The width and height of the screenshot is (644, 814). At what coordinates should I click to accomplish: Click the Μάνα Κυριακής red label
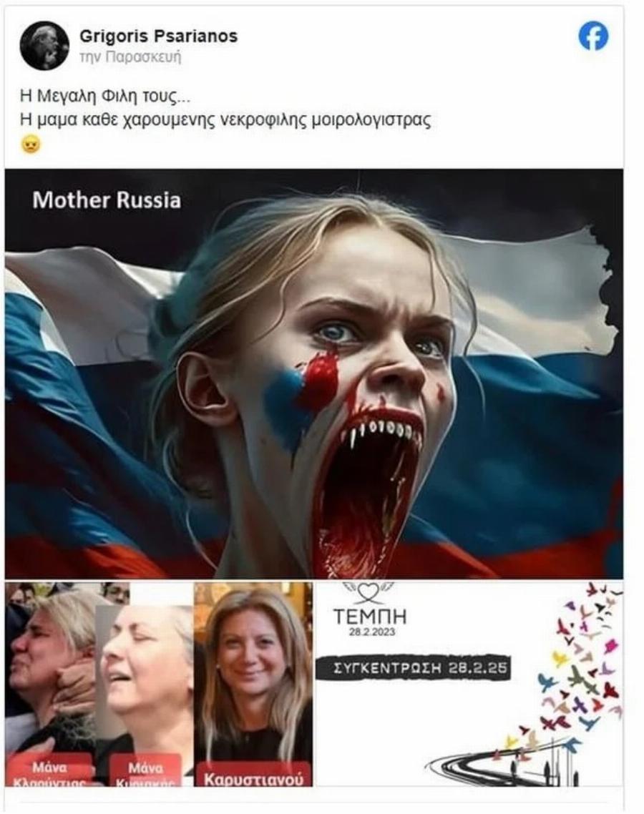(145, 772)
